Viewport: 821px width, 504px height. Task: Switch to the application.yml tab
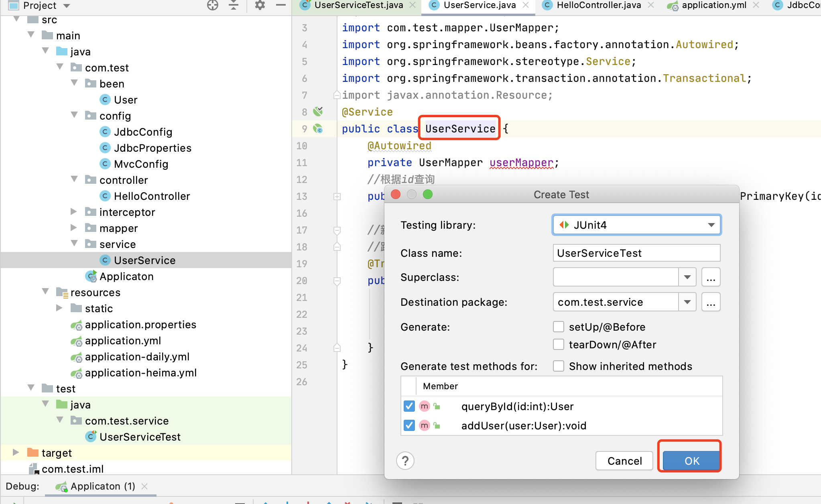(x=713, y=5)
